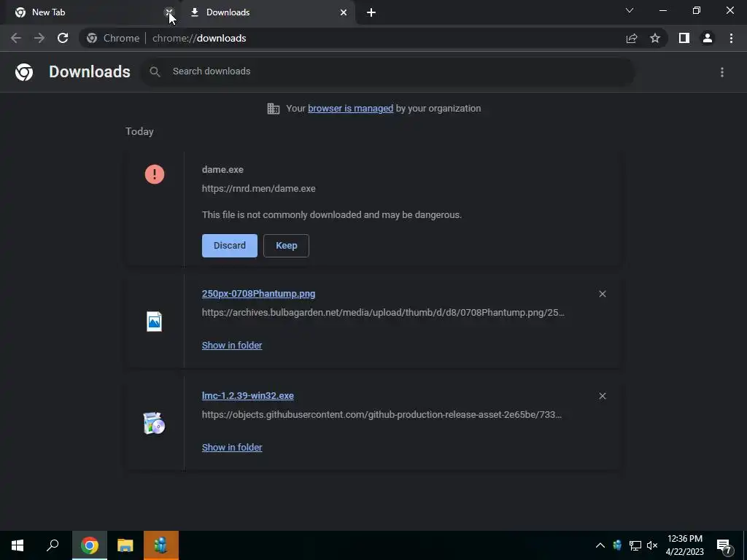The image size is (747, 560).
Task: Discard the dame.exe download
Action: [230, 246]
